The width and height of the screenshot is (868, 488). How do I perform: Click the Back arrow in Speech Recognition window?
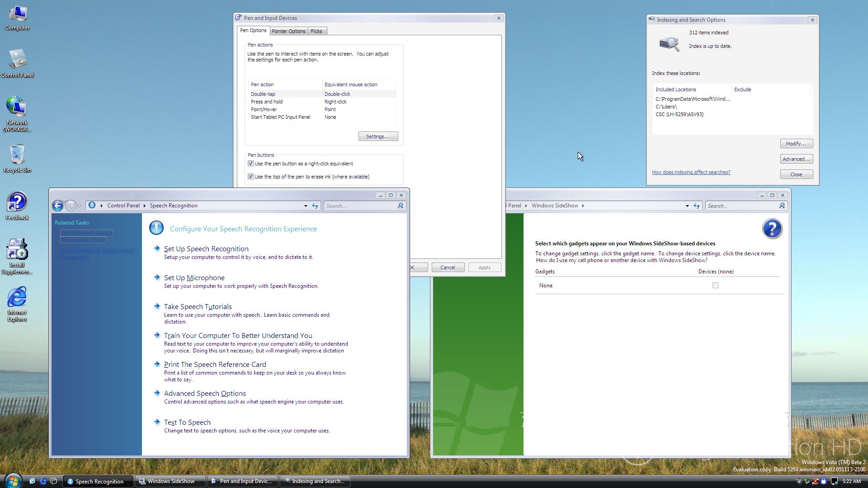[57, 206]
